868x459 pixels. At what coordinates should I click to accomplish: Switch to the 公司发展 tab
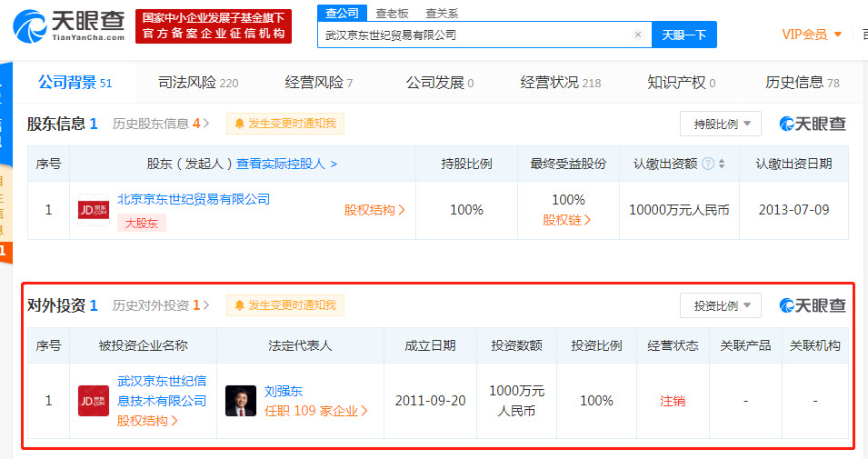pos(440,83)
